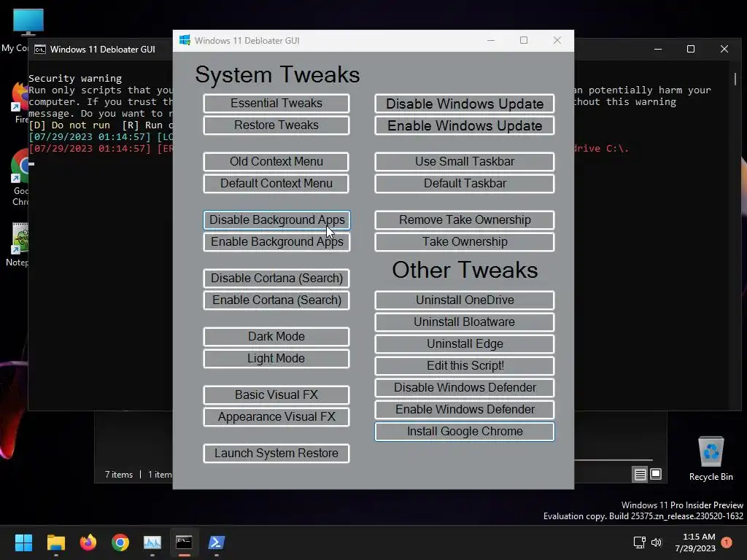Screen dimensions: 747x560
Task: Open the network status tray icon
Action: (x=639, y=542)
